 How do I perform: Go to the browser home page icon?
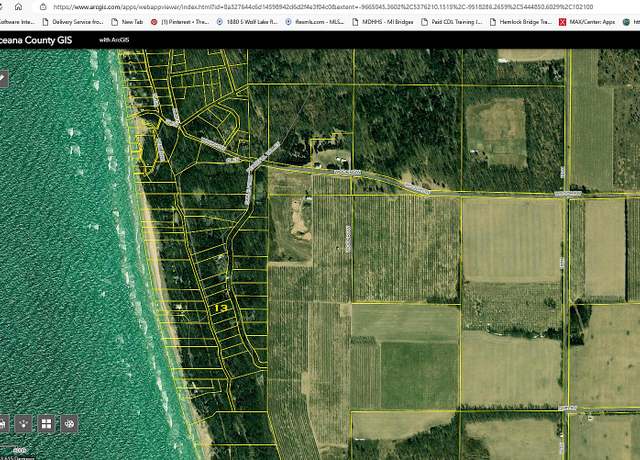[x=18, y=7]
